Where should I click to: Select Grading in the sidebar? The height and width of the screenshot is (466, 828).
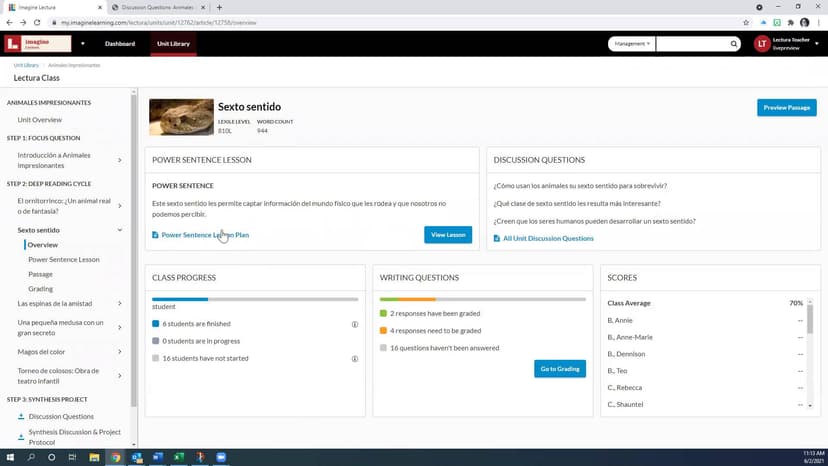click(41, 288)
